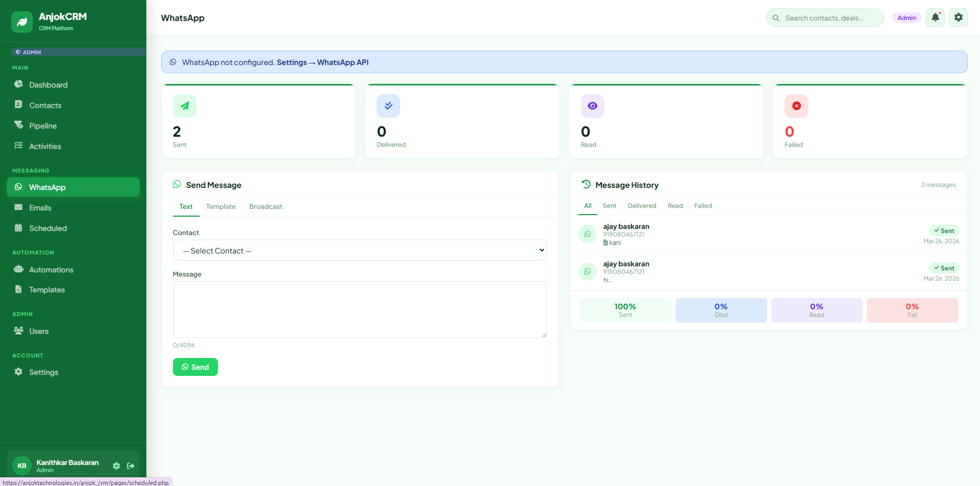The height and width of the screenshot is (486, 980).
Task: Click the purple eye Read stat icon
Action: pos(592,106)
